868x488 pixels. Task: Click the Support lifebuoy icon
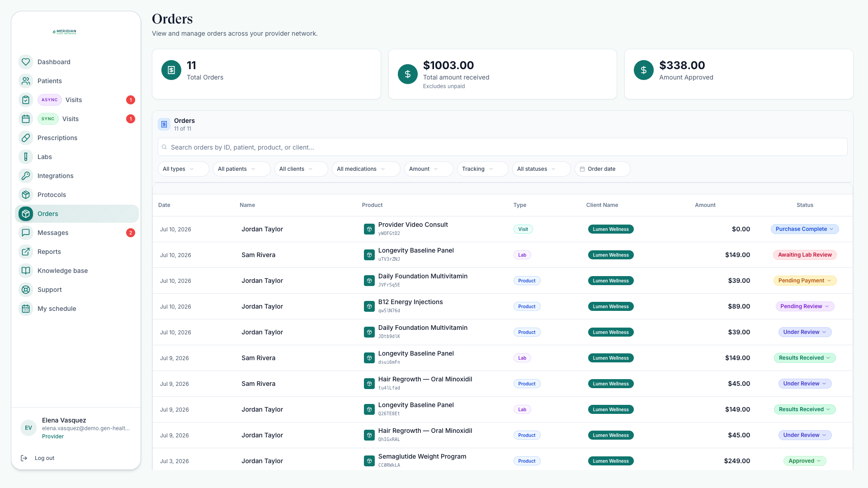[26, 290]
